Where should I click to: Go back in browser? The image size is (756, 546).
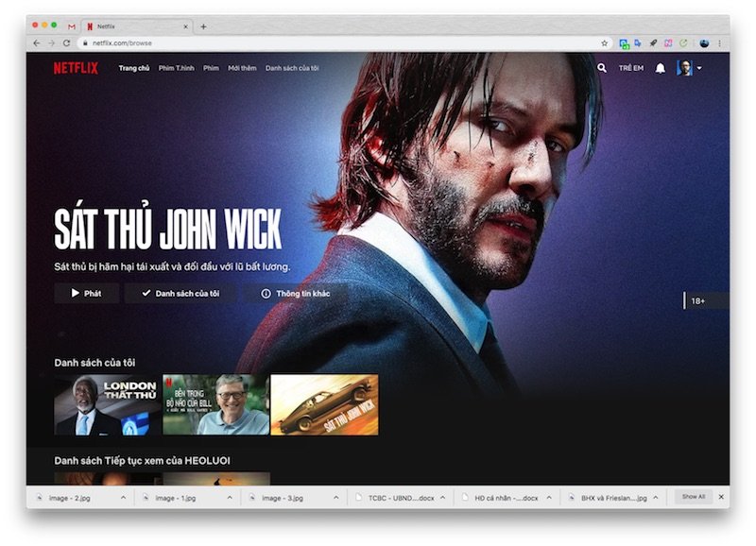37,43
